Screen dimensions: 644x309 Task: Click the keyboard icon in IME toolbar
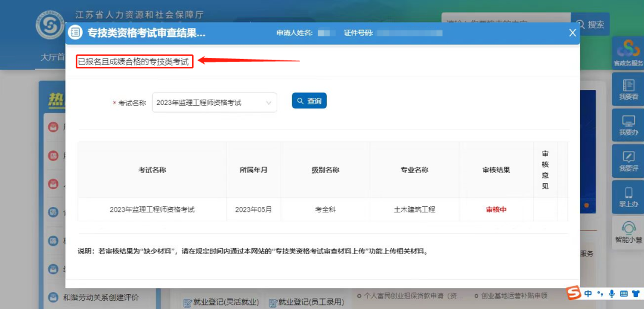[x=624, y=293]
